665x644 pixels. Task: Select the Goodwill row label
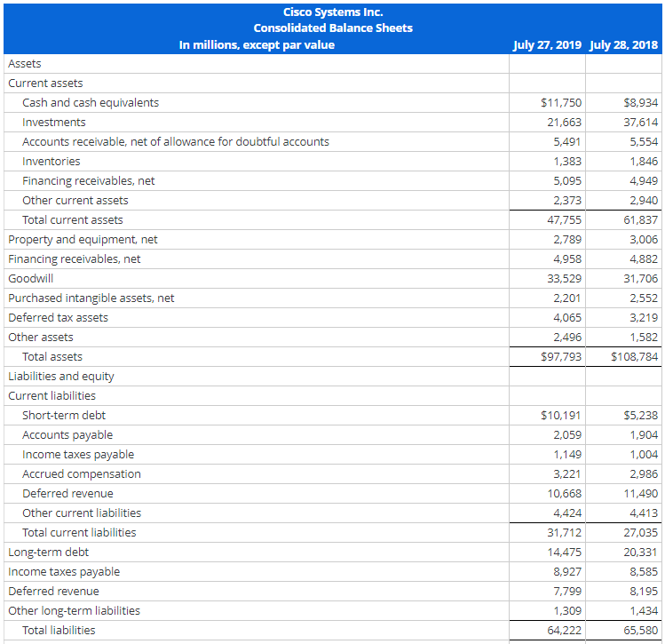tap(30, 278)
